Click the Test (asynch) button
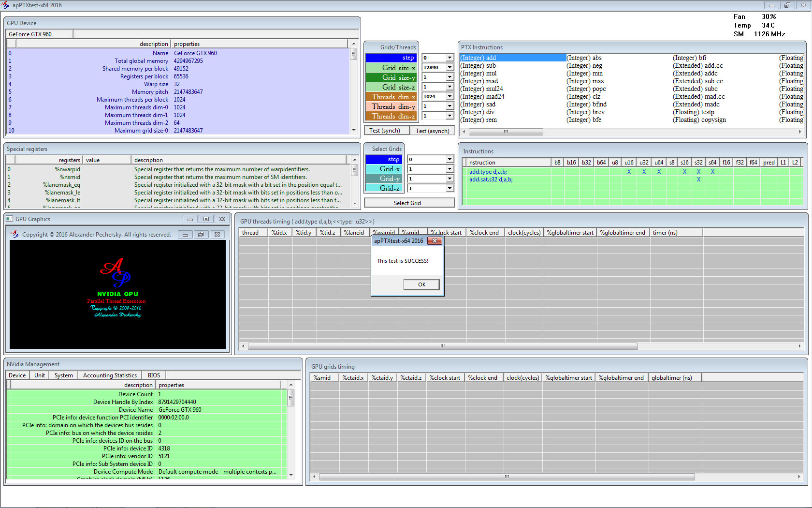Viewport: 812px width, 508px height. coord(432,131)
